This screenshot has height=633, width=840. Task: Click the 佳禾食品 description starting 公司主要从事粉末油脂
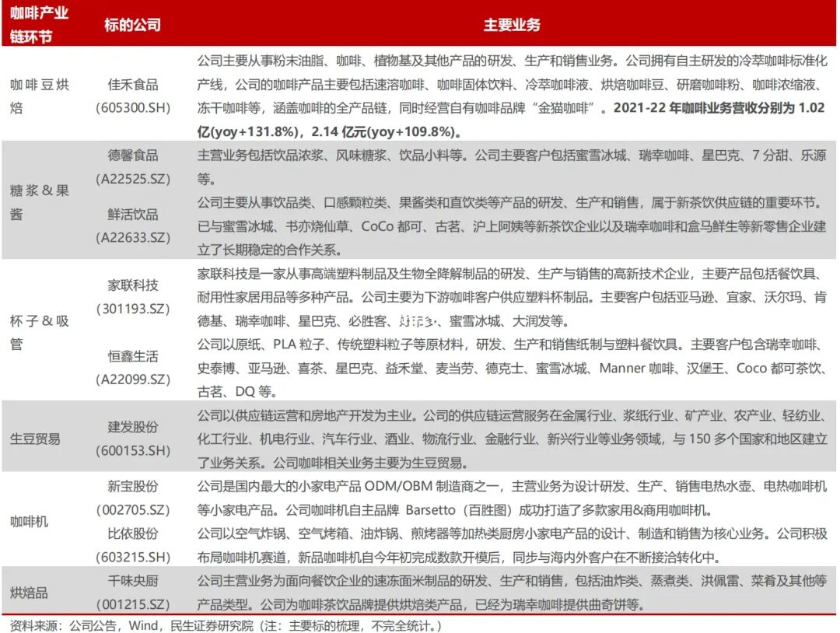click(x=512, y=61)
